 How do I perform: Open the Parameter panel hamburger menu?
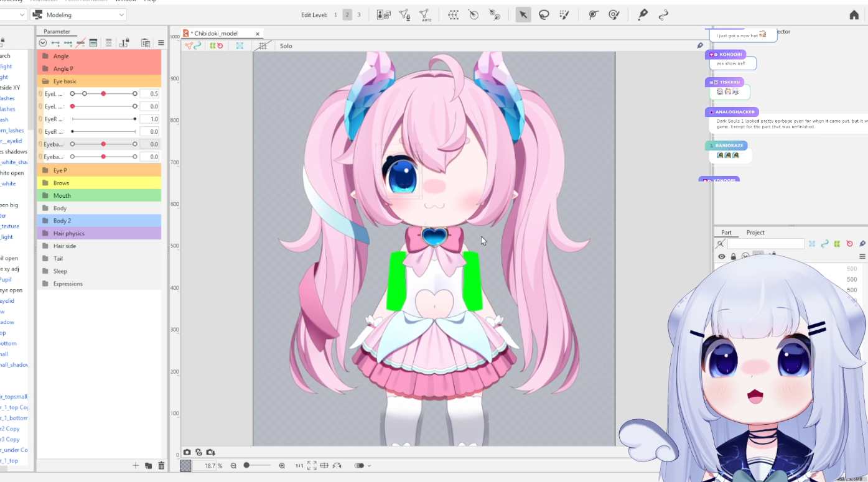[x=161, y=43]
